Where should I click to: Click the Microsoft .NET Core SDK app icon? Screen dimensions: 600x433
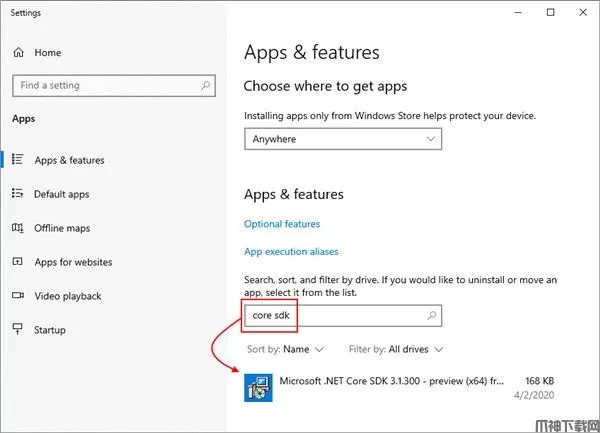[x=258, y=387]
